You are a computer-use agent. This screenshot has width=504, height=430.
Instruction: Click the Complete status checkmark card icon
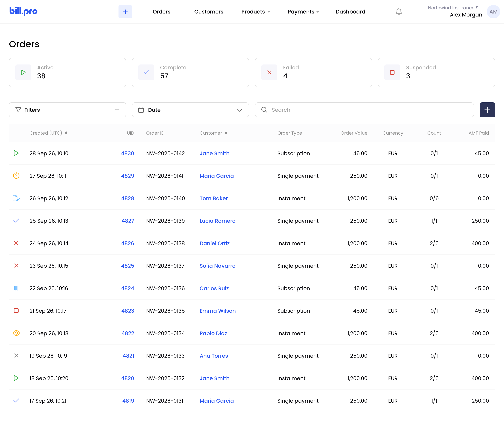click(x=146, y=73)
